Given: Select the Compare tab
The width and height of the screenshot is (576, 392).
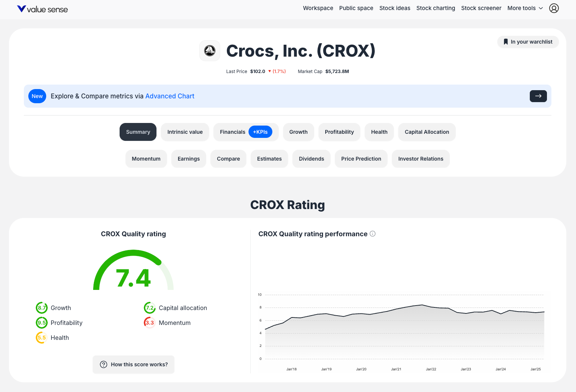Looking at the screenshot, I should (x=228, y=159).
